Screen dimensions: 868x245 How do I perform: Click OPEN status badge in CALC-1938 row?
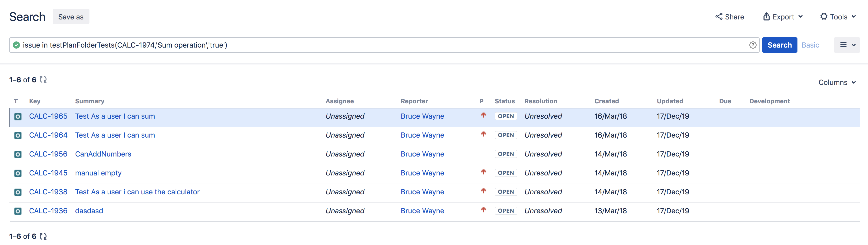pos(506,192)
